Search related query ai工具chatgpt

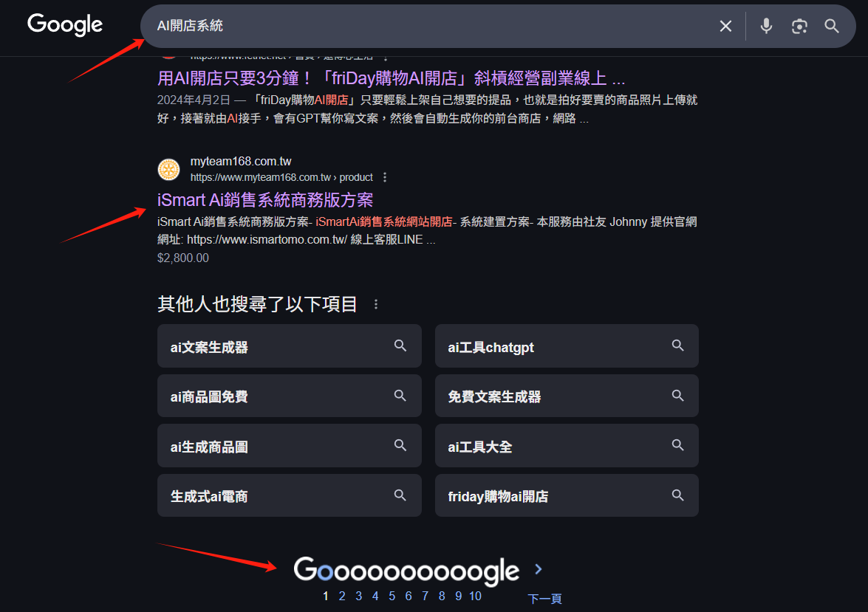point(567,346)
